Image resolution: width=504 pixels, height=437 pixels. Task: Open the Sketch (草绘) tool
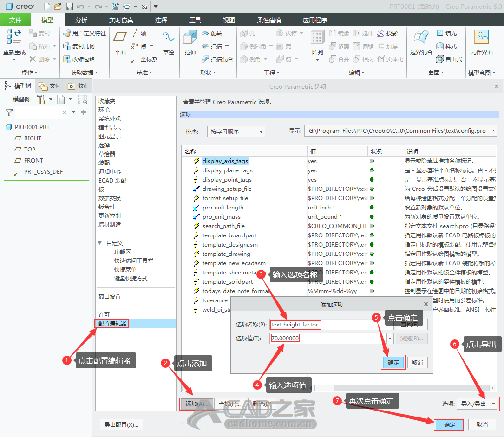(x=169, y=42)
